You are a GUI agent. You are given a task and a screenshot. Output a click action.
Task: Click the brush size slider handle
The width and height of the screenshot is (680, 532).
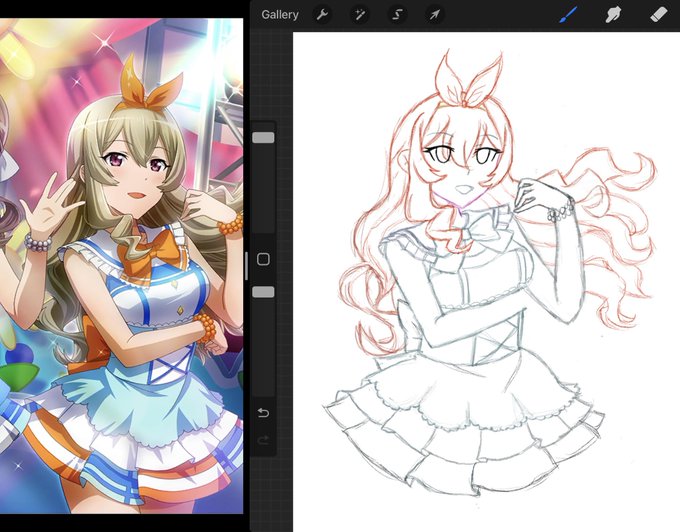pyautogui.click(x=263, y=137)
